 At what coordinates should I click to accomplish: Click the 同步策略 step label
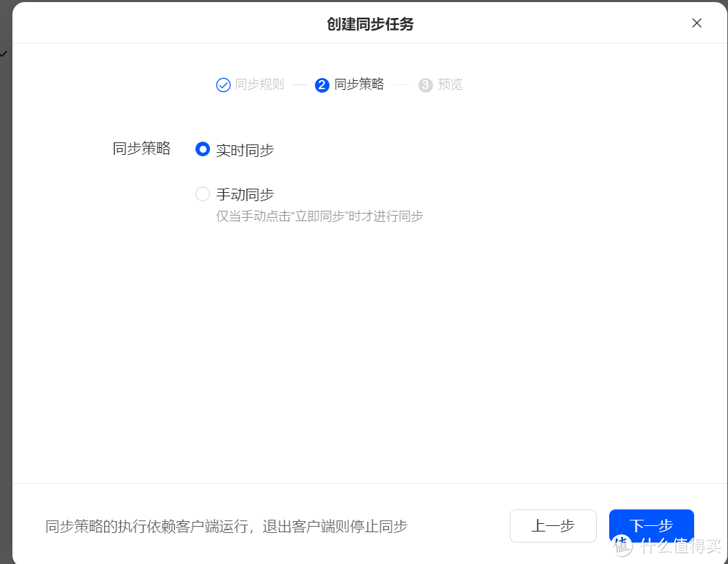[x=358, y=84]
